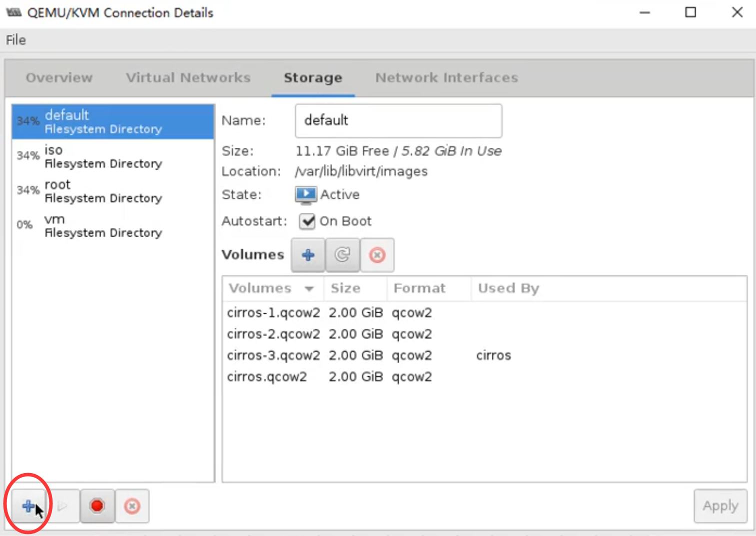Click the Active state monitor icon

(305, 194)
